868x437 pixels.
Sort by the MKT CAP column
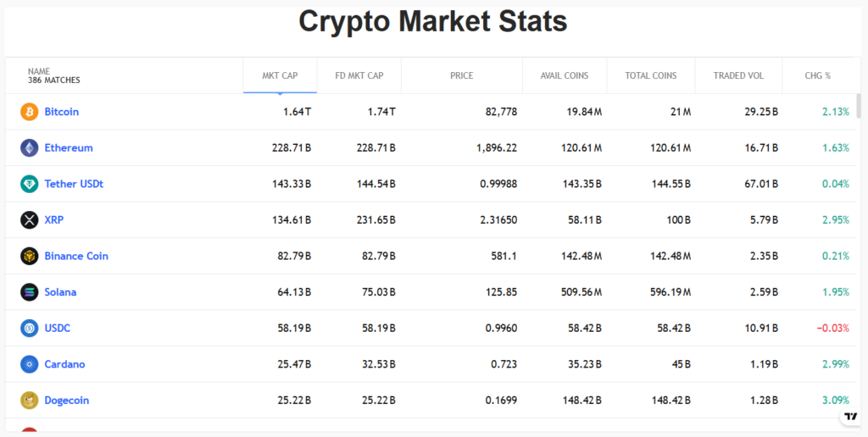pos(280,75)
